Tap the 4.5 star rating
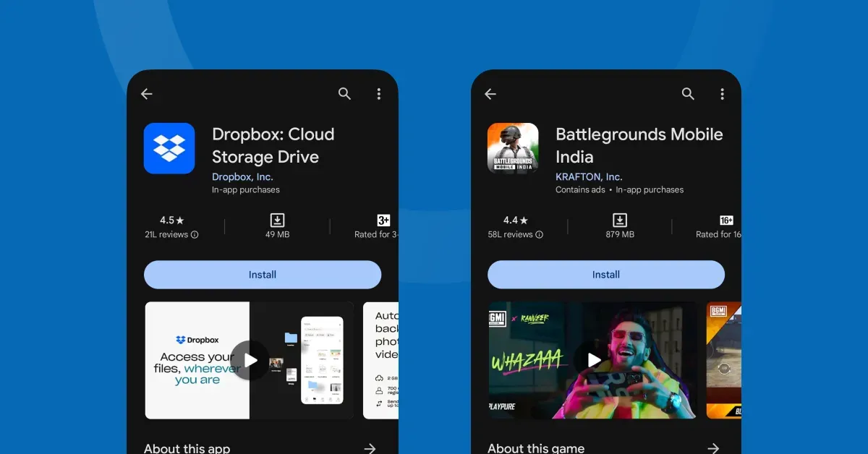Image resolution: width=868 pixels, height=454 pixels. [172, 220]
